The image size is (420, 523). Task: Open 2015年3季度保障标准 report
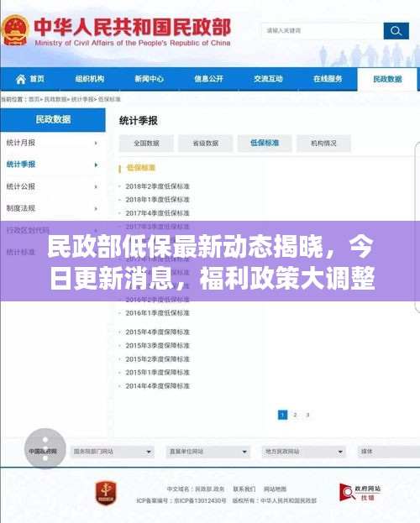coord(158,346)
